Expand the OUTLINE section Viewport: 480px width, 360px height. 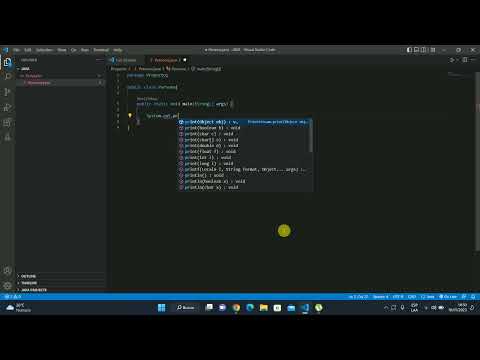60,276
